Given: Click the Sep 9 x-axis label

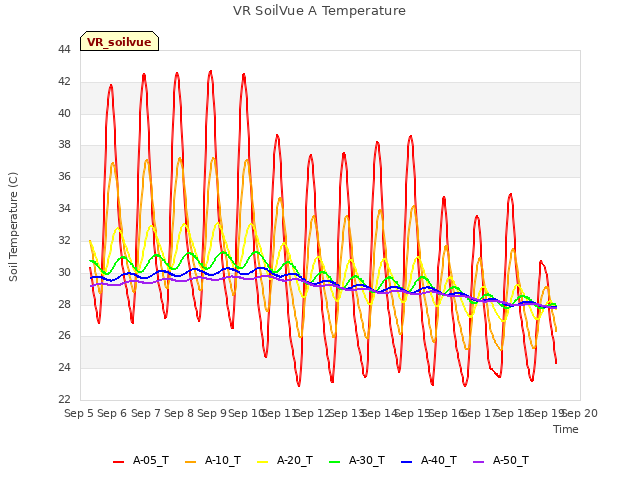Looking at the screenshot, I should pos(212,413).
